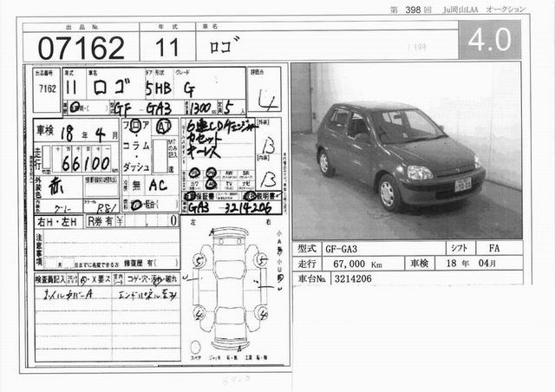Click the interior 内装 grade B
The image size is (555, 392).
268,180
